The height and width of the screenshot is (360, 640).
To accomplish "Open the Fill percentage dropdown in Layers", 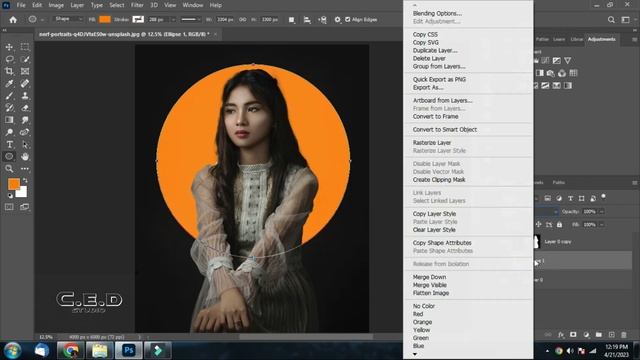I will (x=601, y=224).
